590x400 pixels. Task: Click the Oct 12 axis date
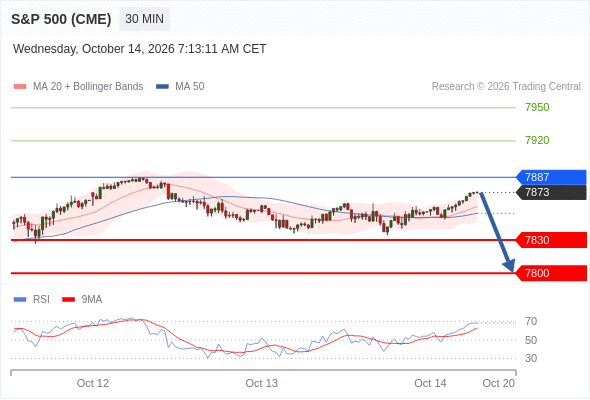click(x=93, y=383)
